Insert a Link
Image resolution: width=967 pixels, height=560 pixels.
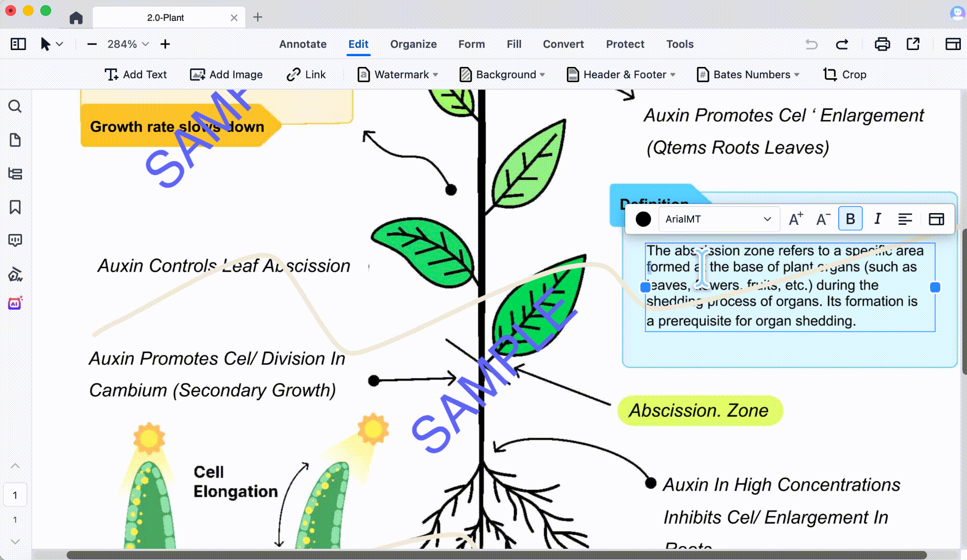pos(306,75)
